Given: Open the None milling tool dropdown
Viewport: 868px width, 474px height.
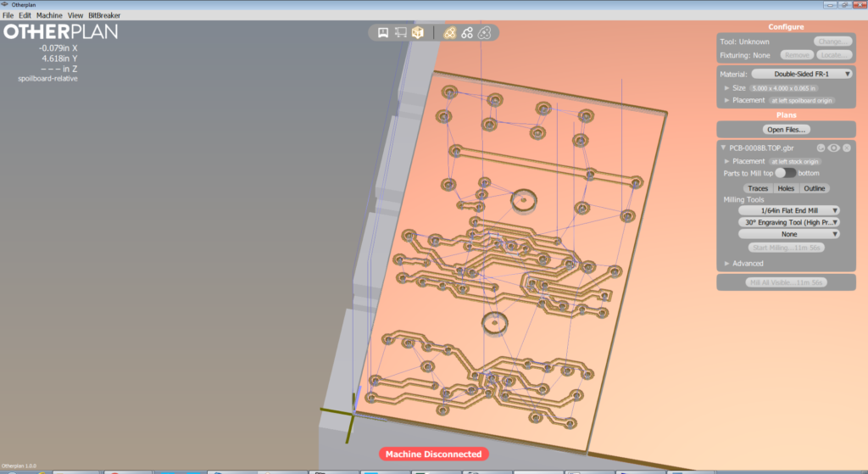Looking at the screenshot, I should 789,234.
